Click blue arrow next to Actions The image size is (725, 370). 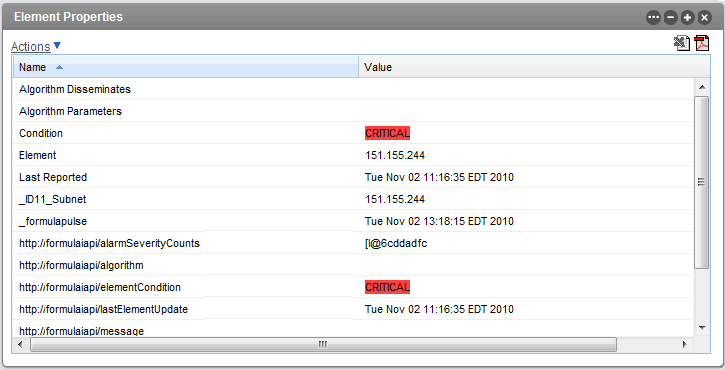(x=57, y=46)
